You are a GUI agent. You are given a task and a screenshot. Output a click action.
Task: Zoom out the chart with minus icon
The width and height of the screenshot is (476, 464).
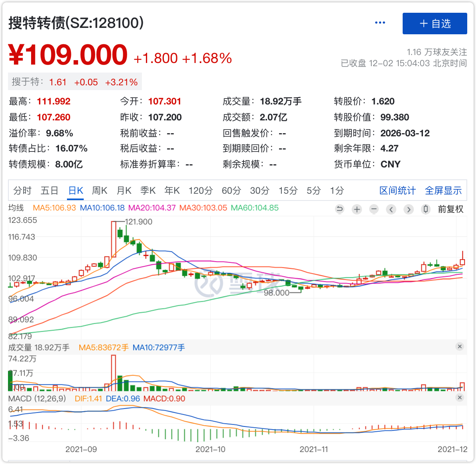point(374,209)
